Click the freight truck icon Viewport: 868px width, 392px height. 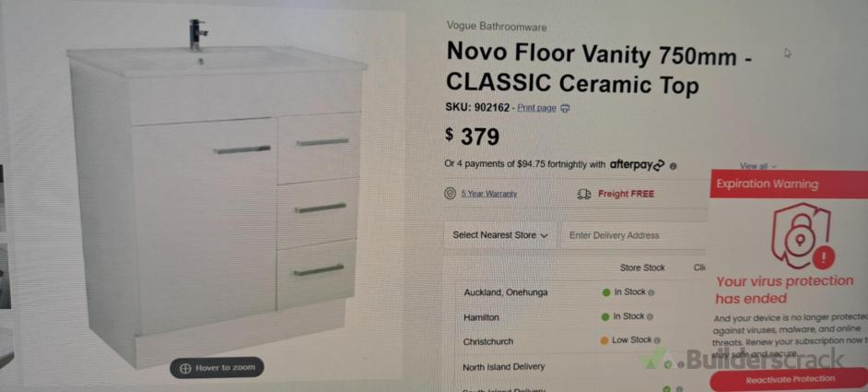[x=583, y=194]
